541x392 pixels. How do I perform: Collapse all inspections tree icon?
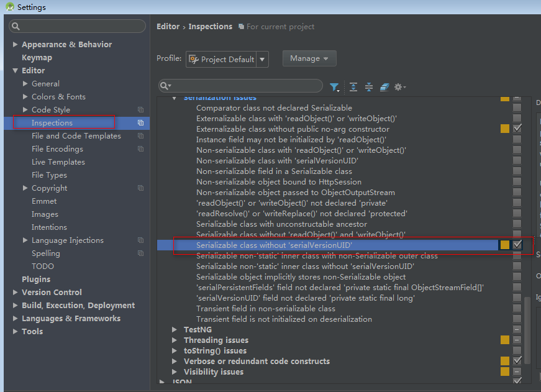(x=369, y=87)
